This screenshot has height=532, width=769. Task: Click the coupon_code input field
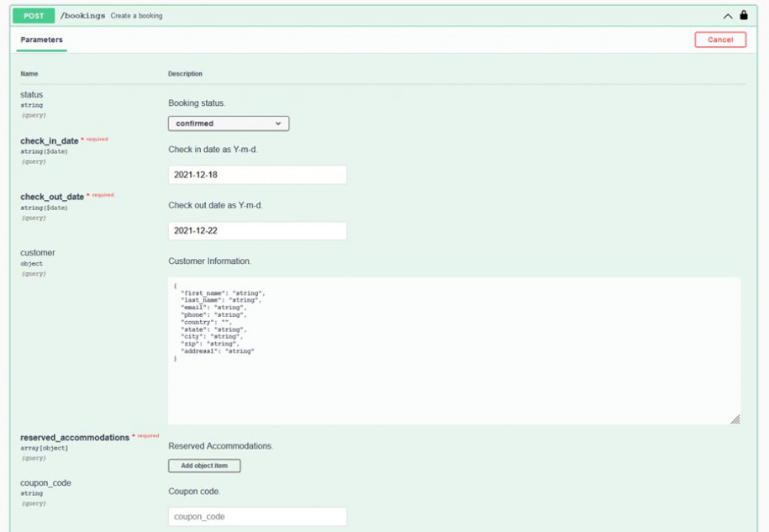click(x=257, y=518)
